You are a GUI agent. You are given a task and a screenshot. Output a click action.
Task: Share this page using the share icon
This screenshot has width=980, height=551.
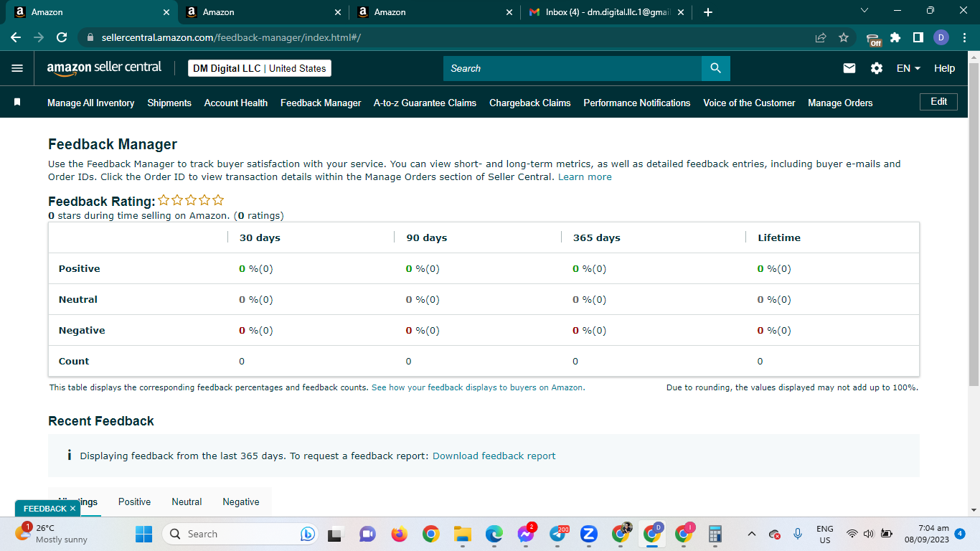(x=821, y=37)
